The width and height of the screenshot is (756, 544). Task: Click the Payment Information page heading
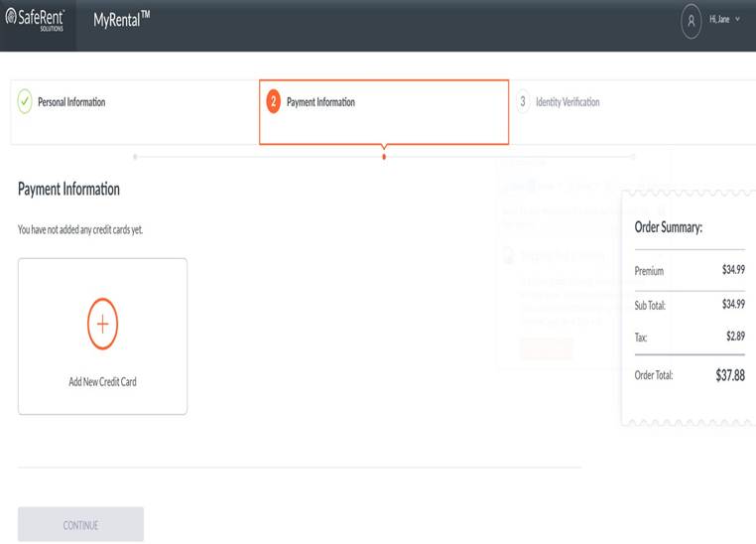coord(68,189)
